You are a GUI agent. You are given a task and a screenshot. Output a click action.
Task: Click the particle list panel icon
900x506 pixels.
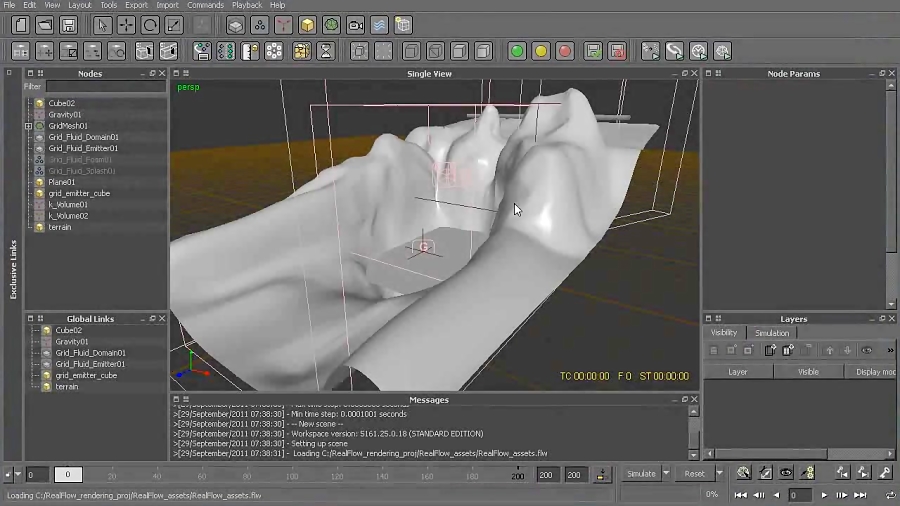pos(202,52)
